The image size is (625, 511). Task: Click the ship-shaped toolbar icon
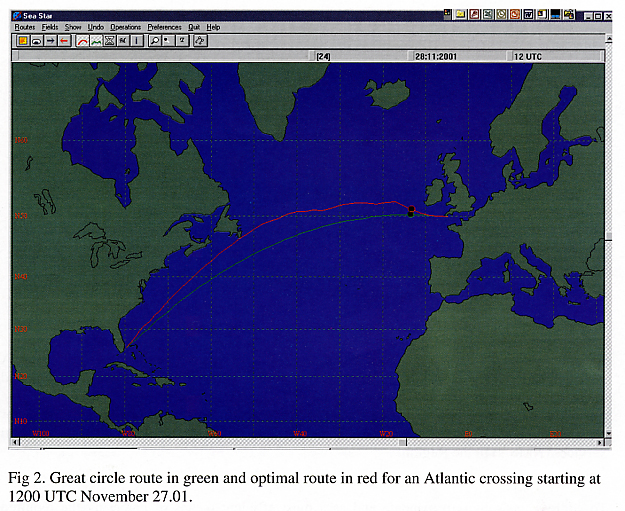pos(37,41)
